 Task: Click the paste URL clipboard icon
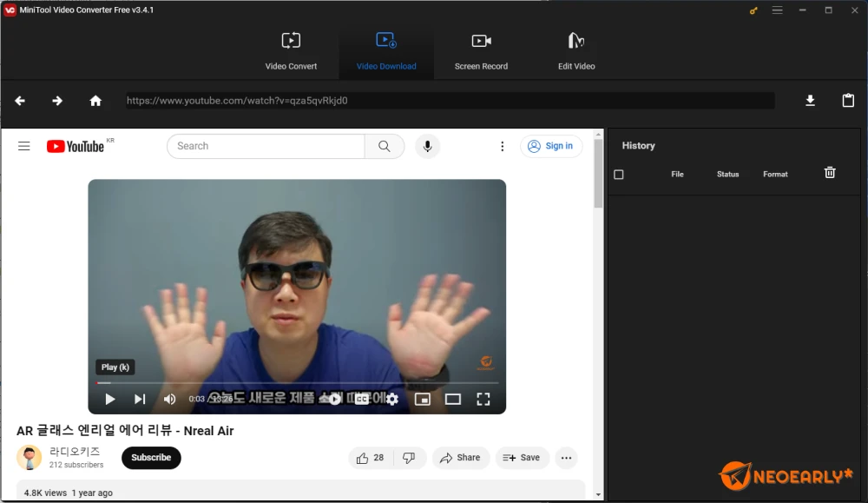coord(848,100)
